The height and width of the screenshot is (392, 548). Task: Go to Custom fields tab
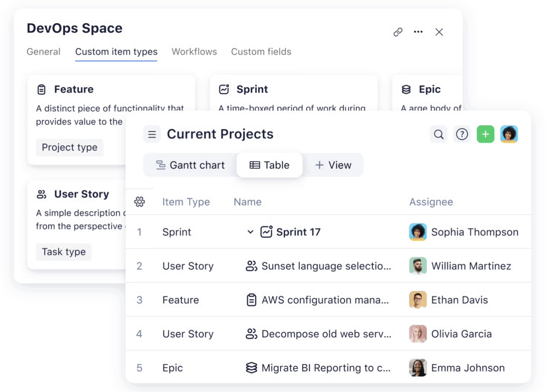click(x=261, y=52)
